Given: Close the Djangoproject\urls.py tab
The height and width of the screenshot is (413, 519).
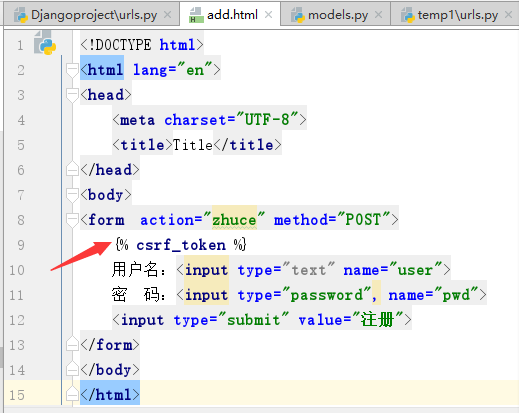Looking at the screenshot, I should (x=168, y=15).
